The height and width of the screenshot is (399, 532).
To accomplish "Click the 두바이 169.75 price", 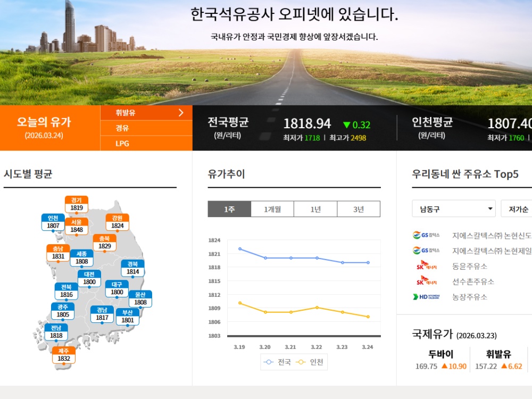I will coord(426,367).
